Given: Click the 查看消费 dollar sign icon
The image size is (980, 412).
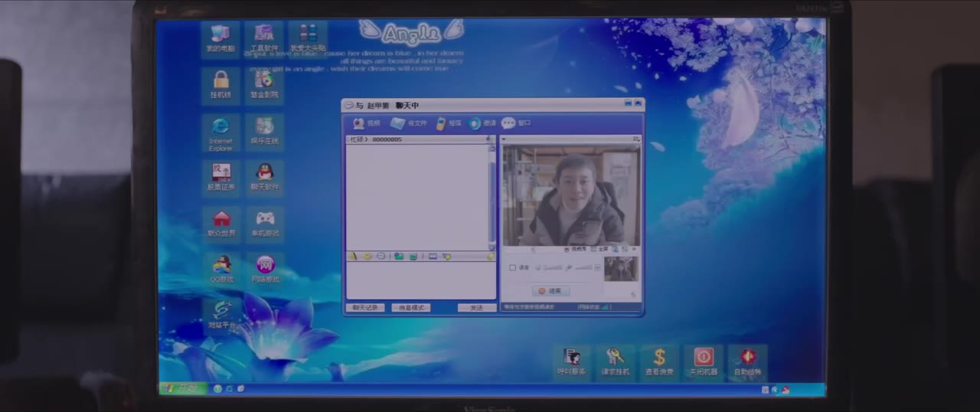Looking at the screenshot, I should [x=659, y=362].
